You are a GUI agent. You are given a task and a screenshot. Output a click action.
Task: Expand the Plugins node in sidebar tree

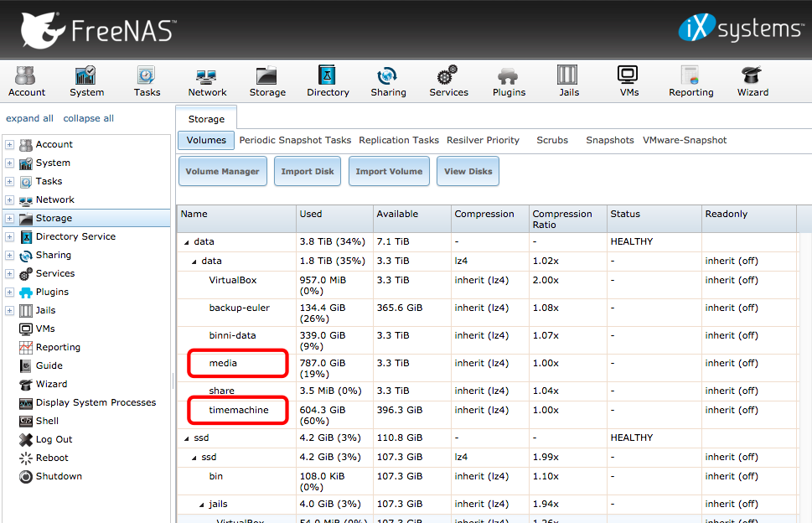(x=9, y=292)
